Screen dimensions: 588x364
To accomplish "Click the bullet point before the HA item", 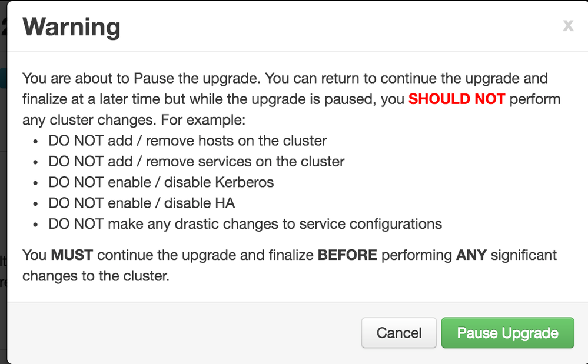I will click(x=37, y=204).
